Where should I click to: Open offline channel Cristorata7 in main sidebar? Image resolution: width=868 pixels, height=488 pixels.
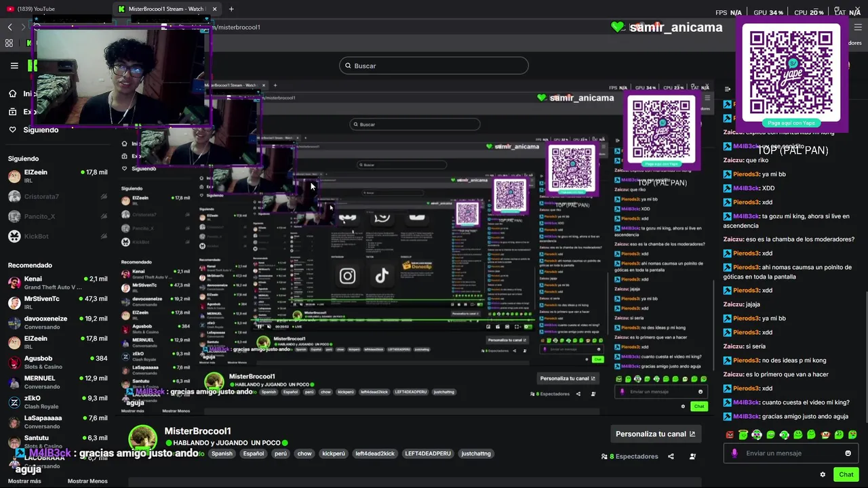click(58, 197)
